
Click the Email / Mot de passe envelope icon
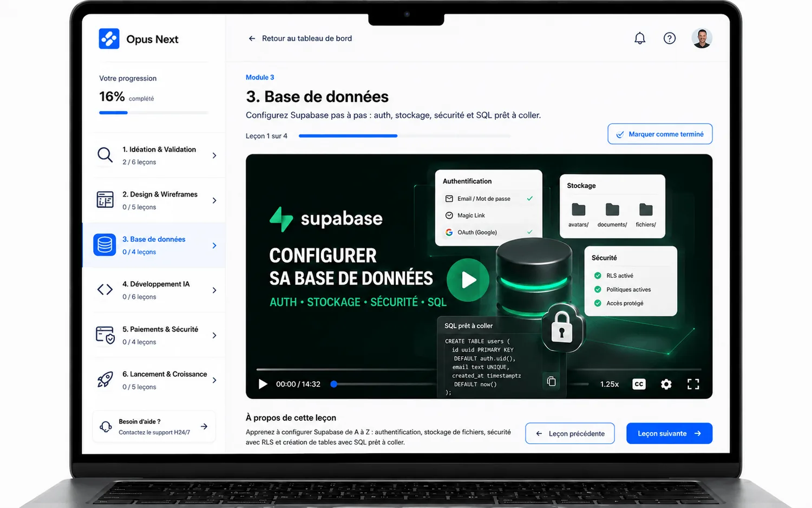[449, 199]
